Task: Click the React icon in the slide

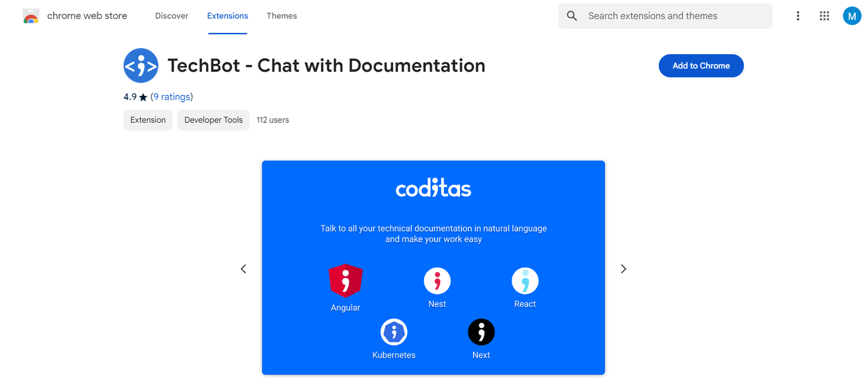Action: (x=525, y=281)
